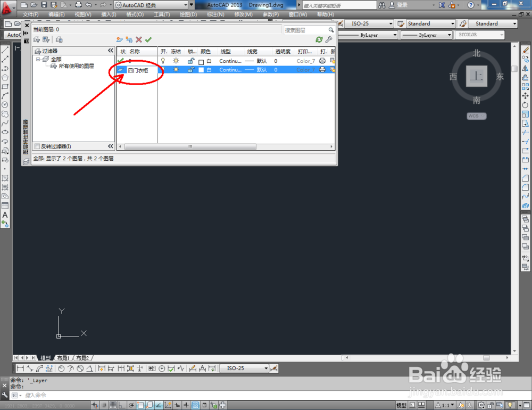Viewport: 532px width, 410px height.
Task: Click Delete Layer red X icon
Action: (x=139, y=40)
